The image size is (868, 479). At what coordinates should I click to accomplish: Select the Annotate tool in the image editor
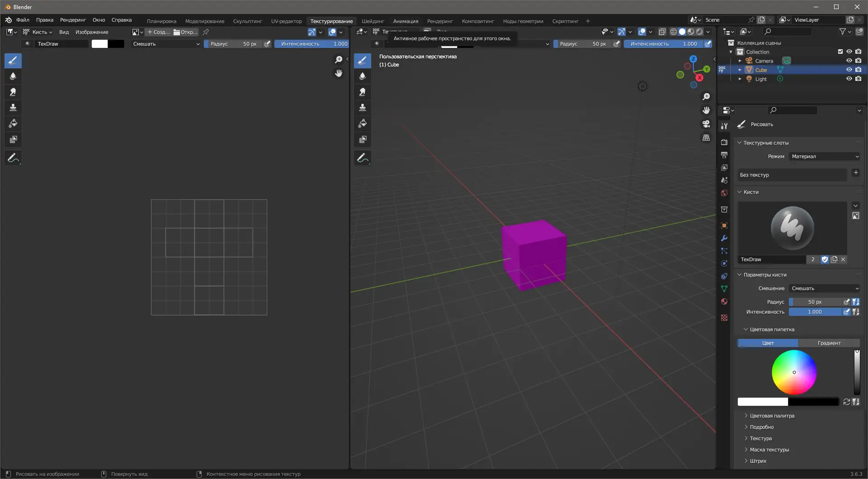click(13, 158)
